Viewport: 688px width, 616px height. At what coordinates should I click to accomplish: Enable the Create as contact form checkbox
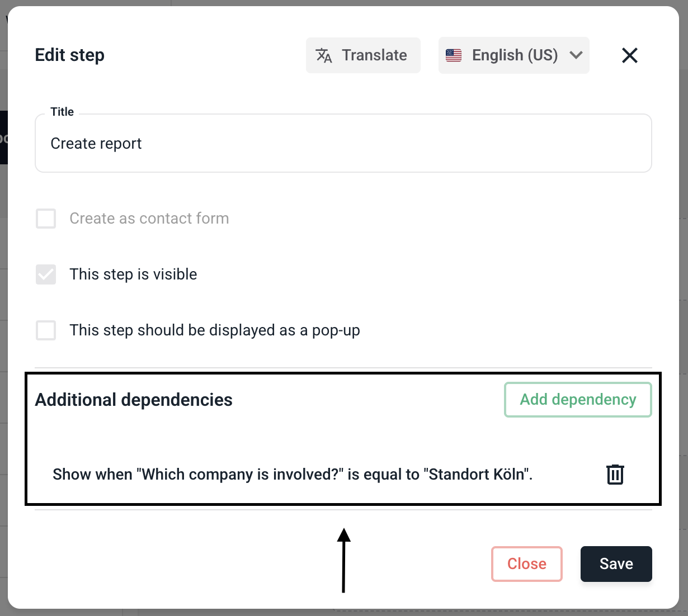pos(46,219)
